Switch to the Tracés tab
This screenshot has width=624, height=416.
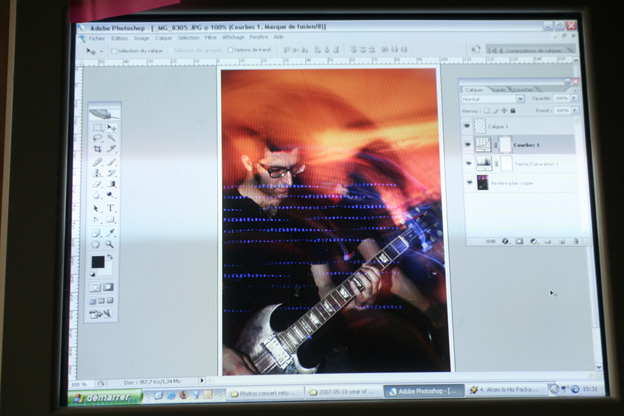pos(498,90)
